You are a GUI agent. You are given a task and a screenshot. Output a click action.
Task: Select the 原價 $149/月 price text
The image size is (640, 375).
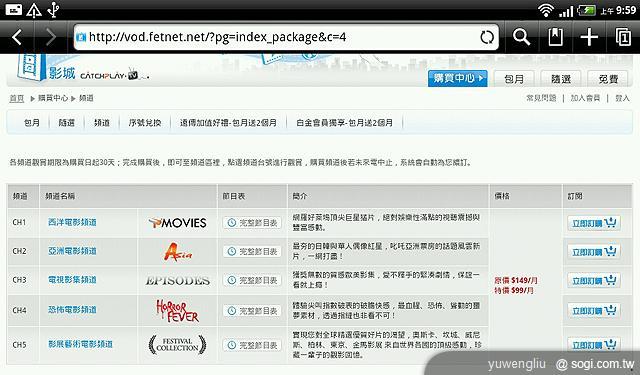tap(516, 280)
